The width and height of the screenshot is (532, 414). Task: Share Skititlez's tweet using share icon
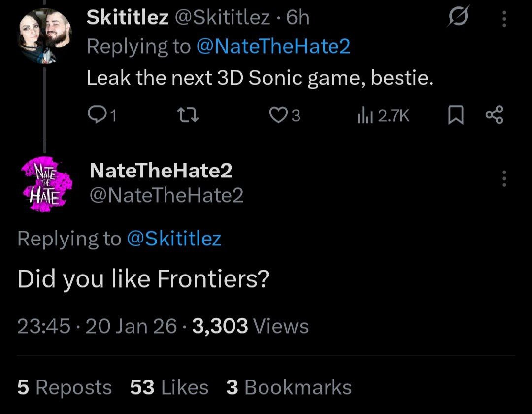(x=493, y=115)
